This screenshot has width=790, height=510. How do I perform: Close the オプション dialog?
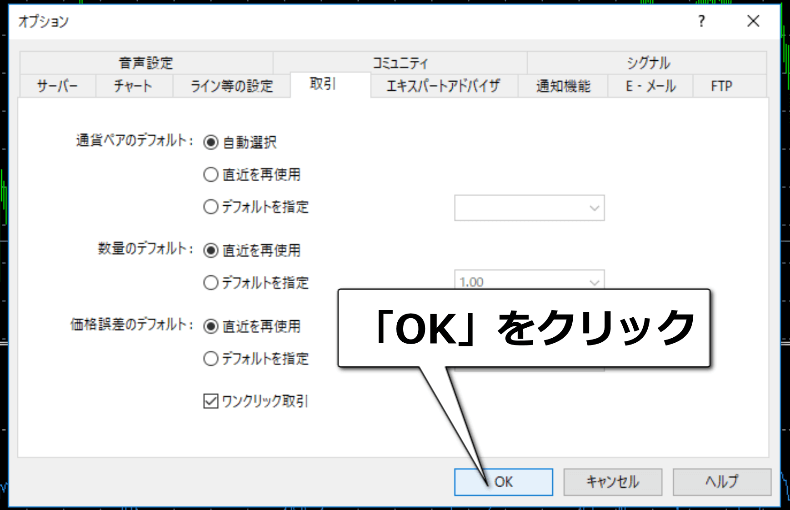tap(753, 21)
